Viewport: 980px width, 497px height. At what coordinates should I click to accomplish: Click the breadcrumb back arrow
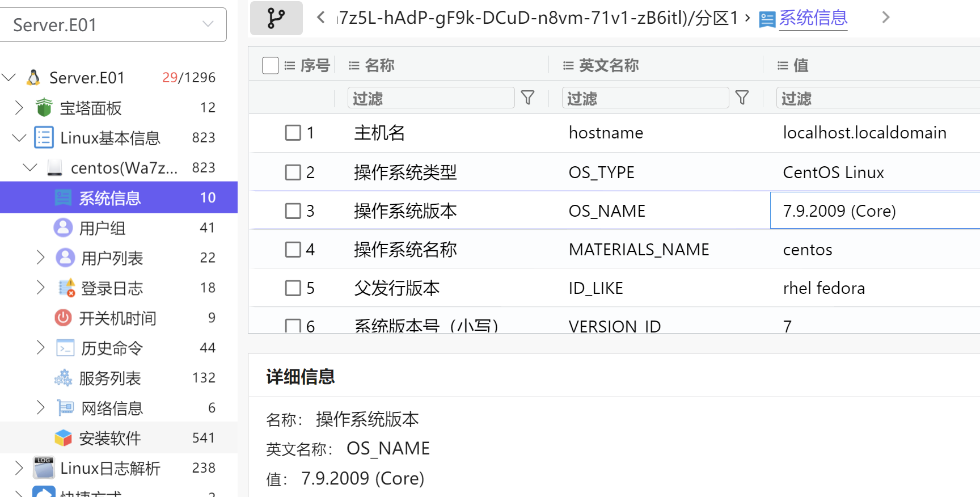pos(321,18)
